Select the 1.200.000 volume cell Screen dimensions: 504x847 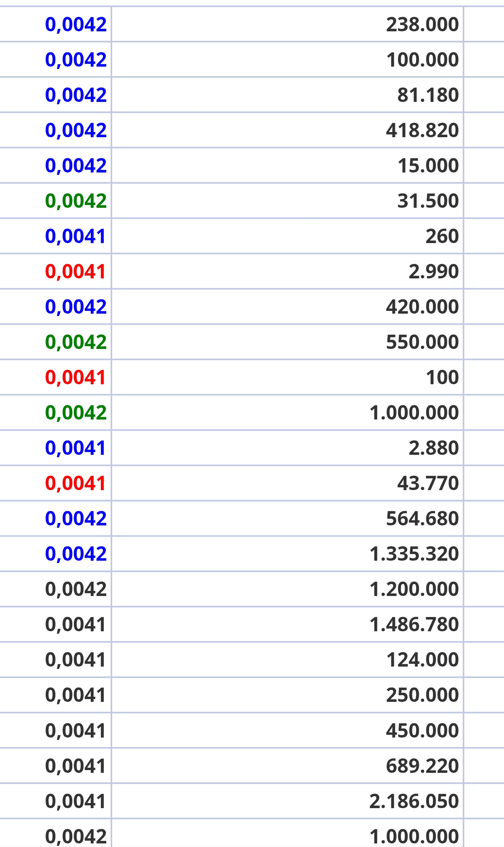[x=287, y=589]
